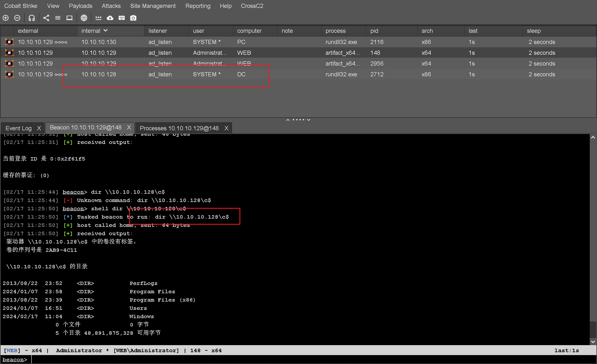Image resolution: width=597 pixels, height=364 pixels.
Task: Open screenshots camera icon
Action: click(x=133, y=18)
